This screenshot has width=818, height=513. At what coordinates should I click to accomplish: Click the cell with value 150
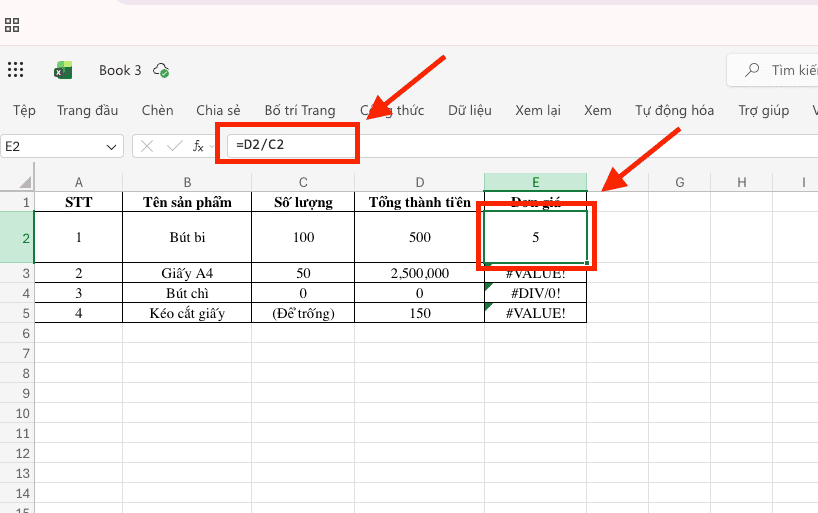(x=419, y=313)
